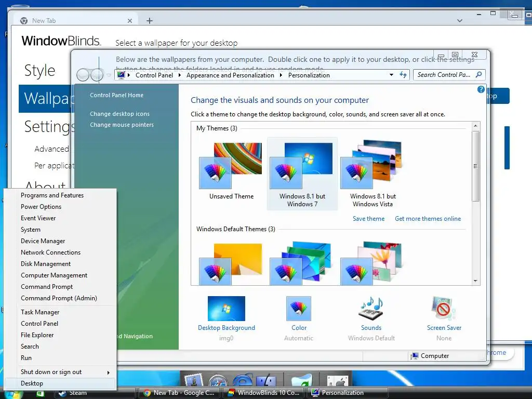Screen dimensions: 532x399
Task: Select Windows 8.1 but Windows Vista theme
Action: point(373,174)
